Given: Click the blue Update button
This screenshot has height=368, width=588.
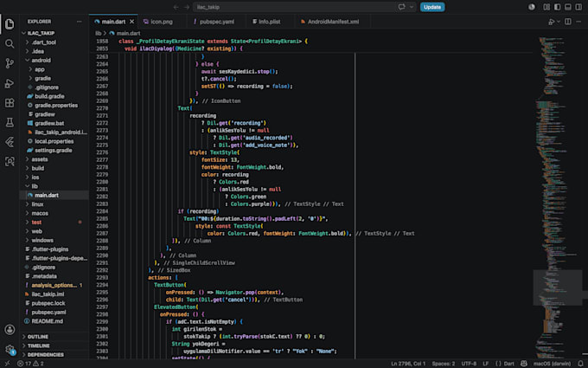Looking at the screenshot, I should [432, 7].
